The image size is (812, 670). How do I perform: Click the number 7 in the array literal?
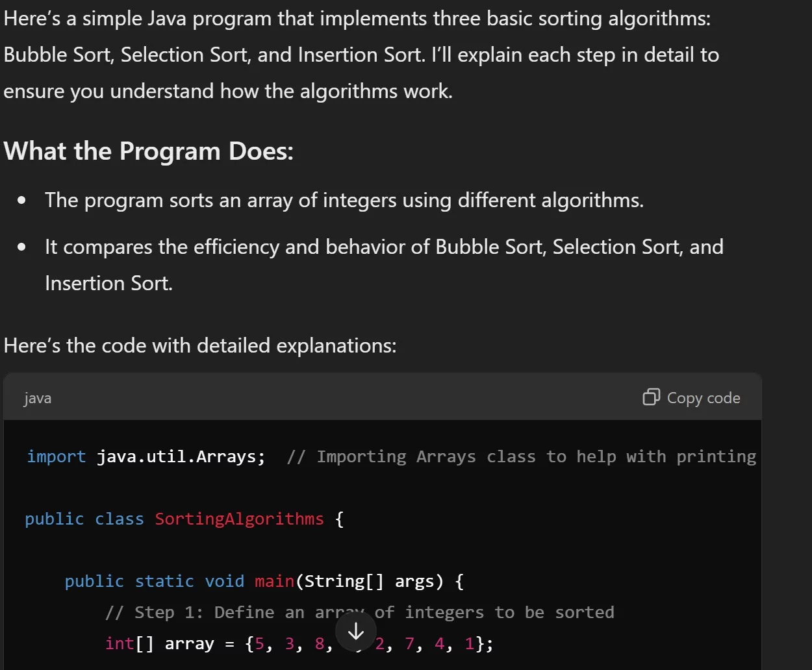pos(409,643)
